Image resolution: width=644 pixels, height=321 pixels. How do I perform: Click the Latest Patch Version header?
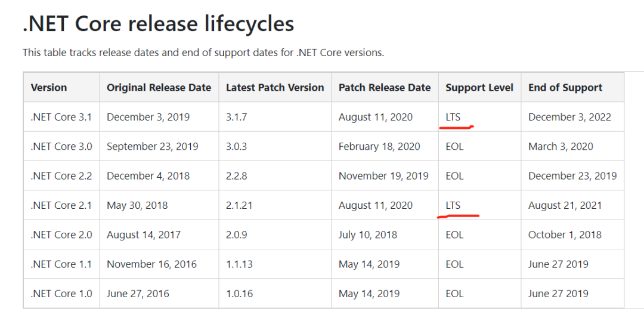click(275, 88)
